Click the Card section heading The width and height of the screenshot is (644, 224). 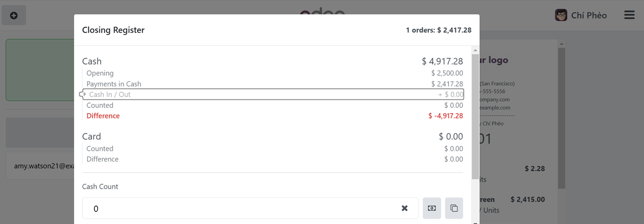tap(92, 136)
